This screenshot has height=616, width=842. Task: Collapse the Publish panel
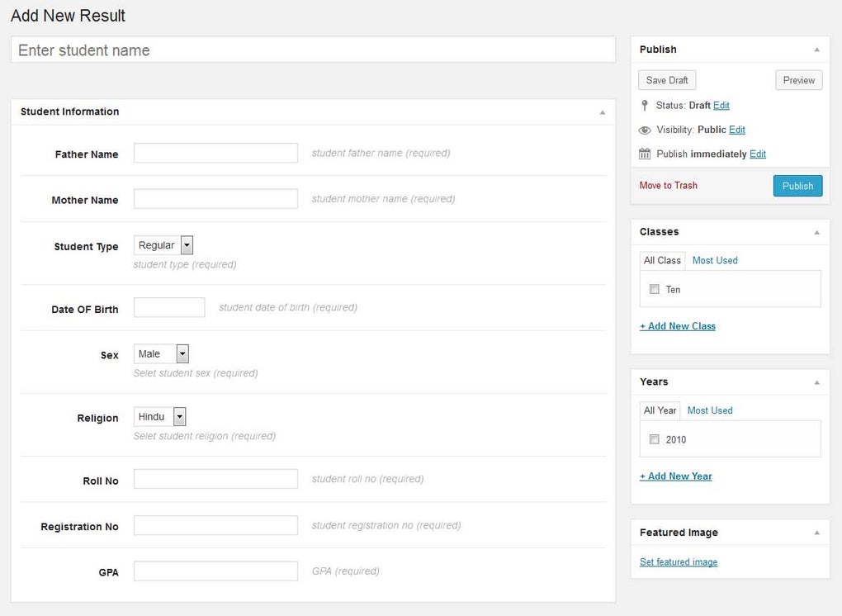pyautogui.click(x=818, y=50)
